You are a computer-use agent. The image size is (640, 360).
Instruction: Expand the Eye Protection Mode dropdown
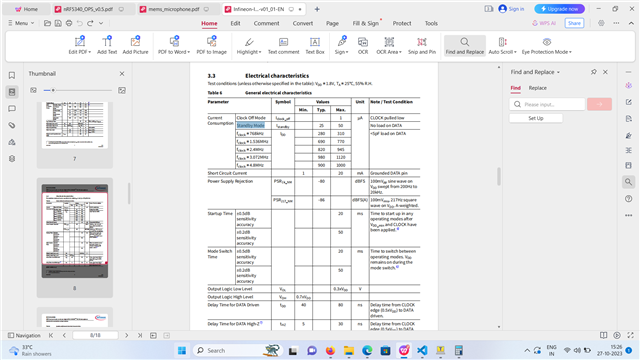[570, 52]
